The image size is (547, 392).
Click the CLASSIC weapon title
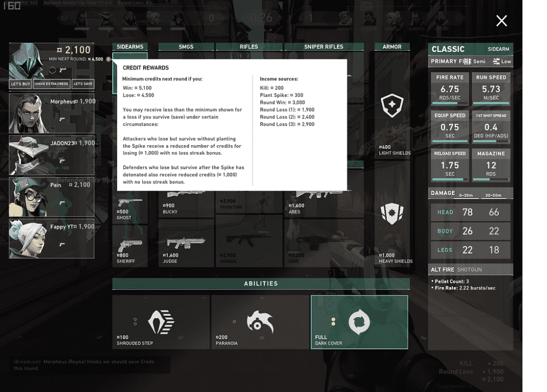448,49
